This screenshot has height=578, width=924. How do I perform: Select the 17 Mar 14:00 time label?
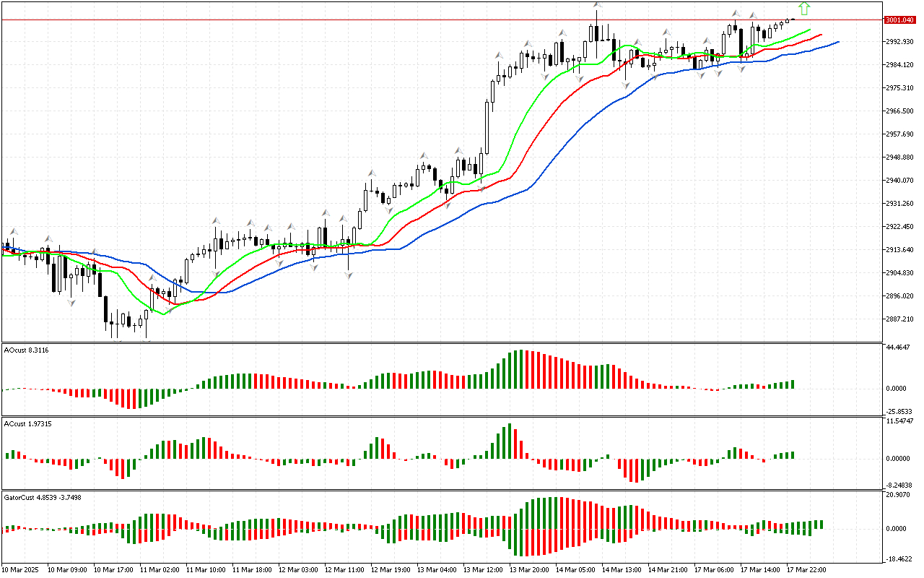click(759, 570)
